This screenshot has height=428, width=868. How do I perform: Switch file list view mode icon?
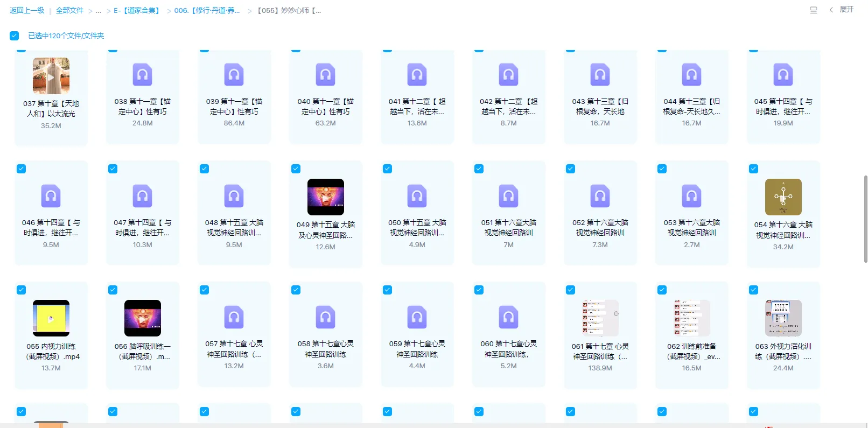[x=813, y=10]
